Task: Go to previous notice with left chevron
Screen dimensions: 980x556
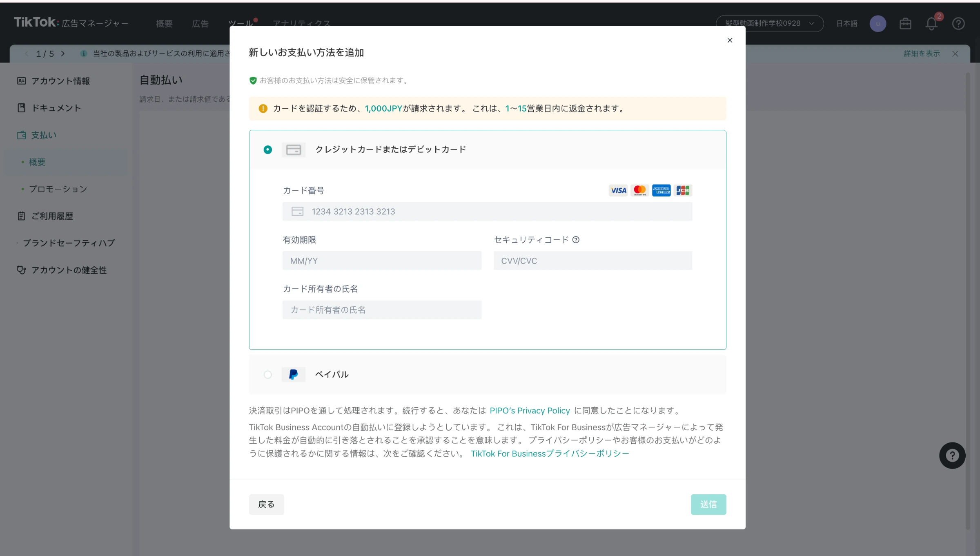Action: click(x=27, y=54)
